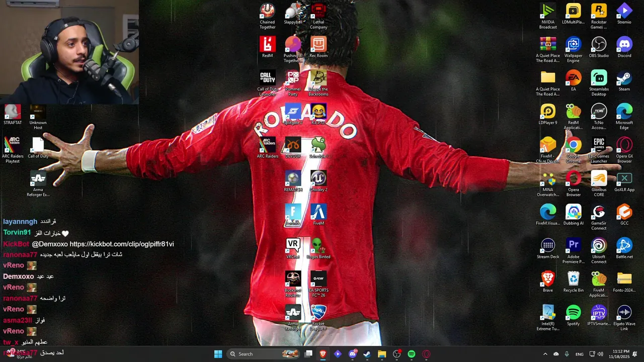
Task: Select the Opera GX Browser shortcut
Action: tap(624, 150)
